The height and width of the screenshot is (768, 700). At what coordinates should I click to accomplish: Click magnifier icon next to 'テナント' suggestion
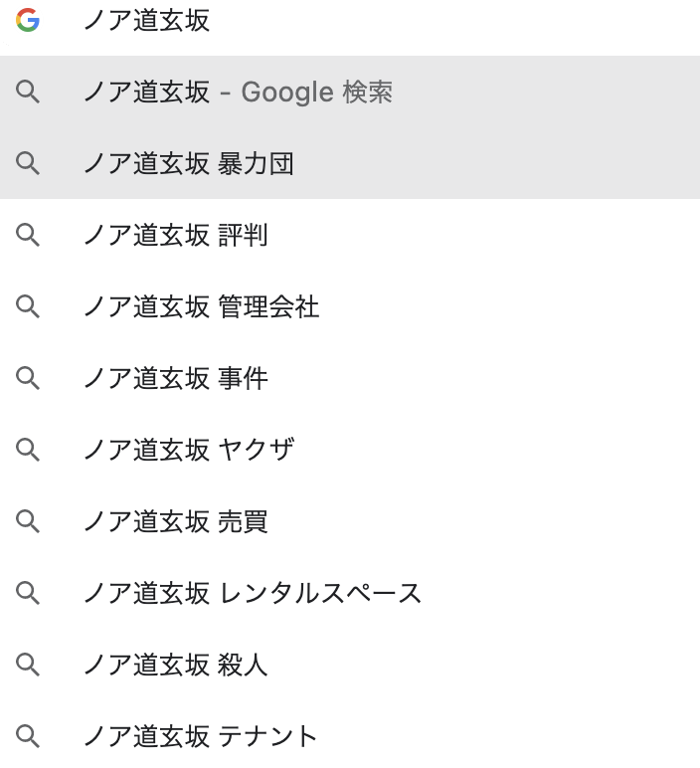28,736
